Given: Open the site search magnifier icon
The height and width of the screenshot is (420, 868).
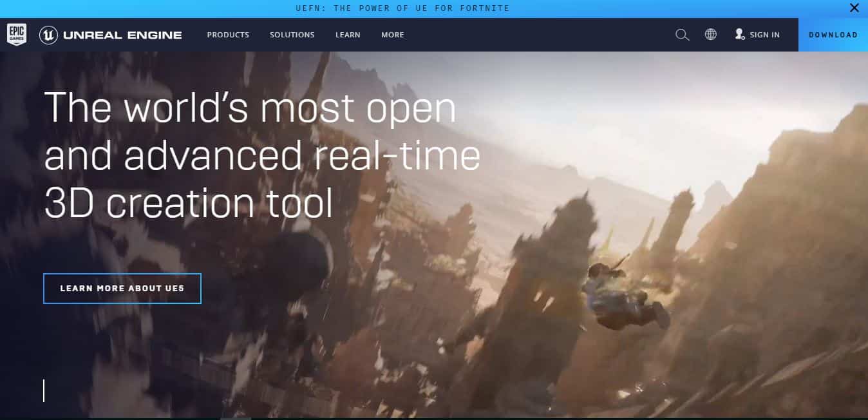Looking at the screenshot, I should tap(682, 35).
